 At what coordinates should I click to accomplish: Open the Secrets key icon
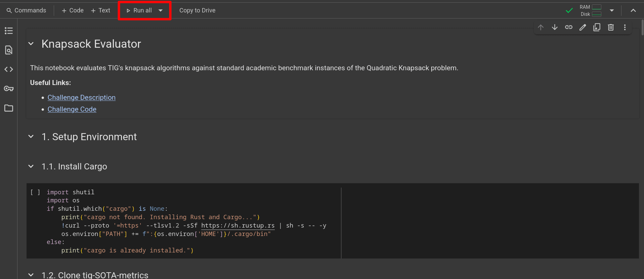9,89
